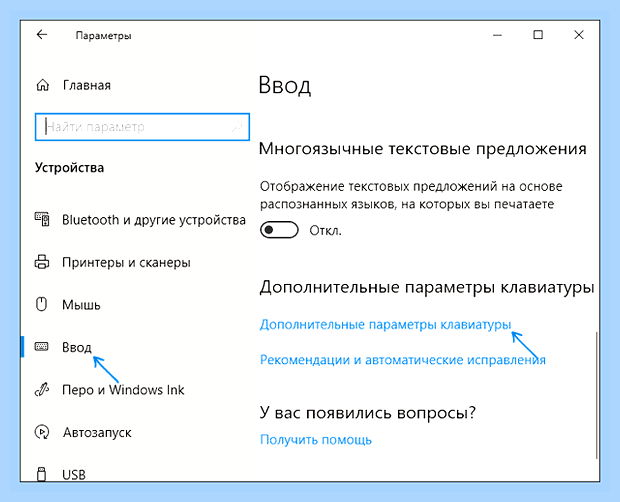The width and height of the screenshot is (620, 502).
Task: Click the search magnifier icon in the field
Action: (x=236, y=127)
